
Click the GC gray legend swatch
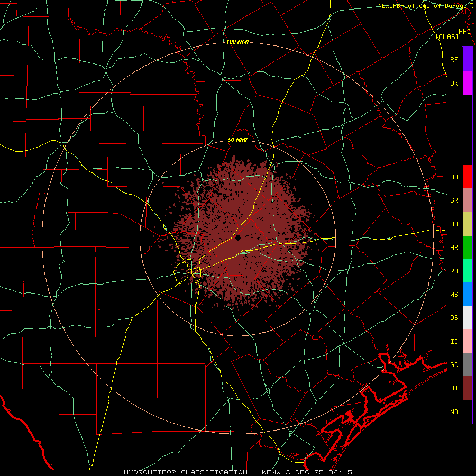click(467, 364)
